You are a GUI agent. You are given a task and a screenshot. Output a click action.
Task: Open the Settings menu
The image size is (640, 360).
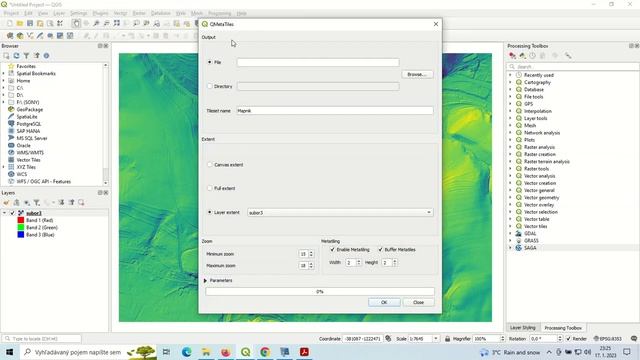coord(78,13)
